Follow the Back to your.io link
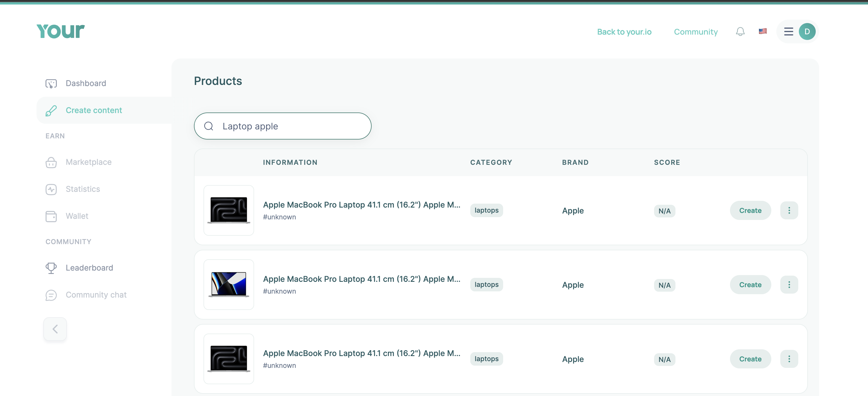The height and width of the screenshot is (396, 868). [624, 32]
